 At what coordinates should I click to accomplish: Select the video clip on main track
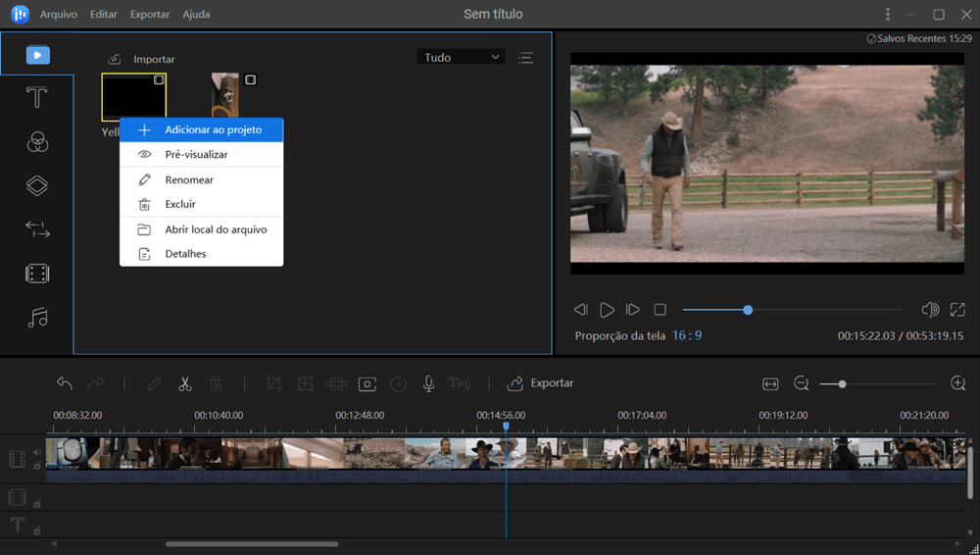click(x=505, y=459)
